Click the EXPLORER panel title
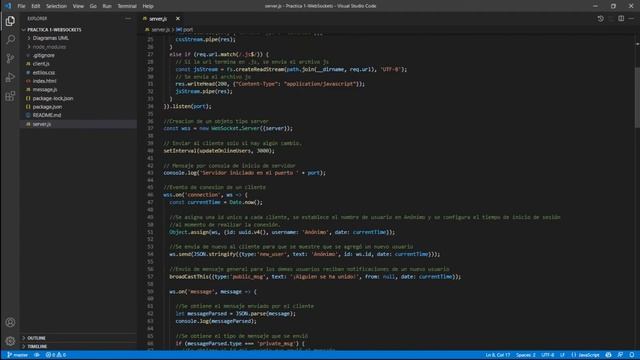The image size is (640, 360). 37,19
